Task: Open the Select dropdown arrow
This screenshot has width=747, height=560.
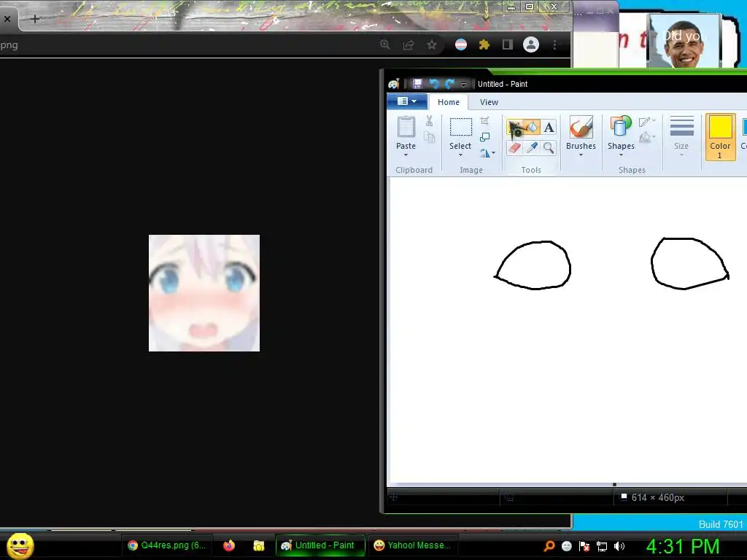Action: 461,155
